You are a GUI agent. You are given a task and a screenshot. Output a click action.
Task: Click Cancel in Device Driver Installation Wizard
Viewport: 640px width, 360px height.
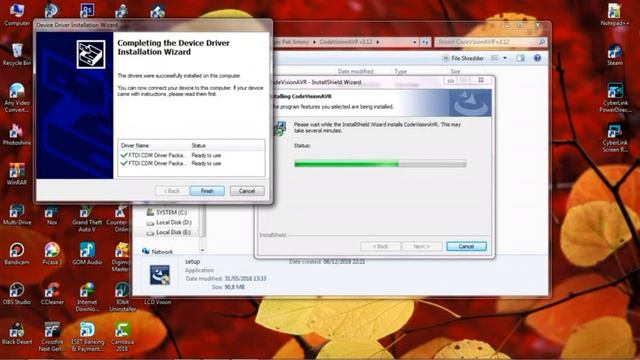pyautogui.click(x=247, y=191)
